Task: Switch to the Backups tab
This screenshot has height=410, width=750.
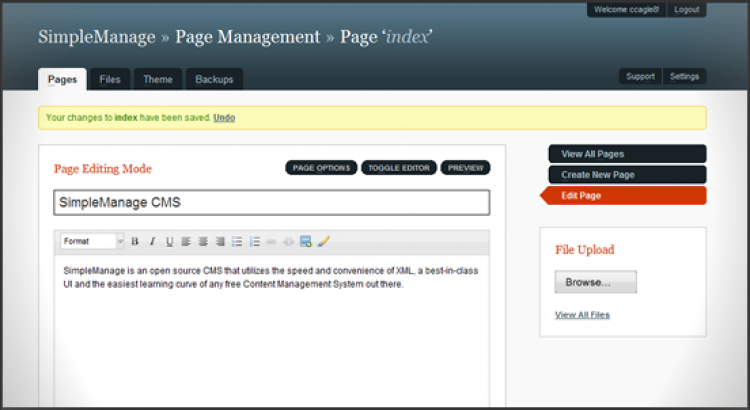Action: pyautogui.click(x=214, y=79)
